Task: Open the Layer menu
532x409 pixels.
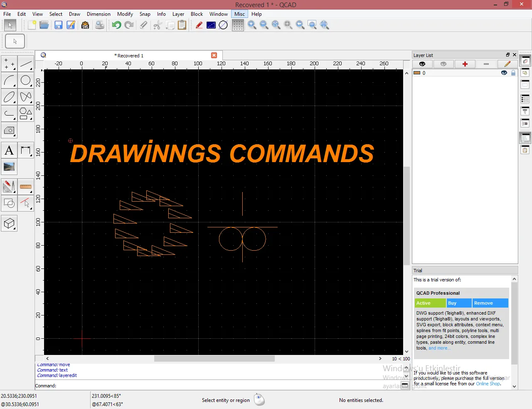Action: (178, 14)
